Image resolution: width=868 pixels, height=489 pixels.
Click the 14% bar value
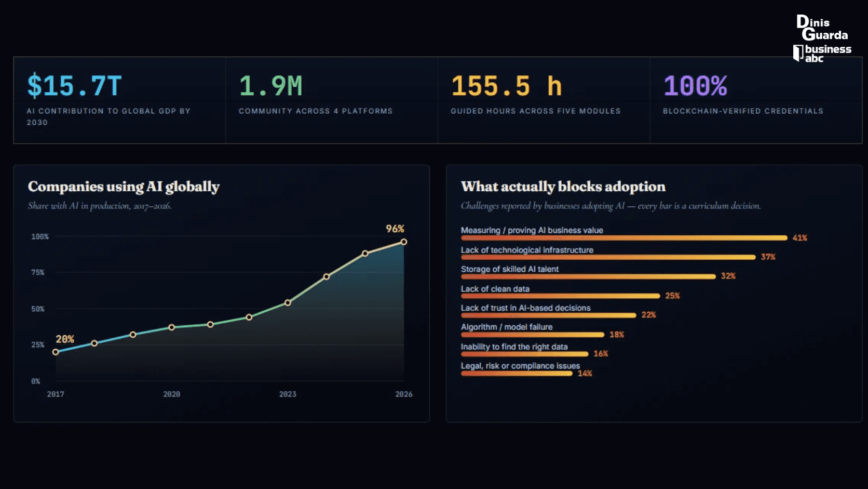click(585, 373)
